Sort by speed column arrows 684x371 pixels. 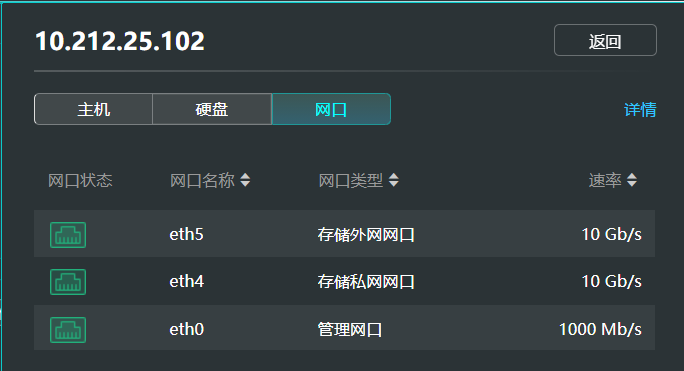(x=632, y=180)
